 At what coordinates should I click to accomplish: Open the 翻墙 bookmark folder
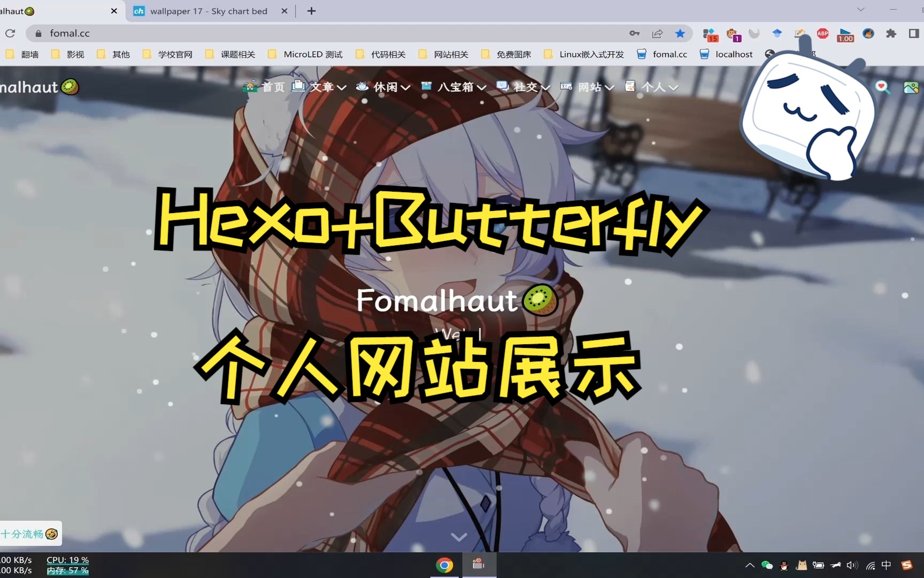click(x=22, y=54)
